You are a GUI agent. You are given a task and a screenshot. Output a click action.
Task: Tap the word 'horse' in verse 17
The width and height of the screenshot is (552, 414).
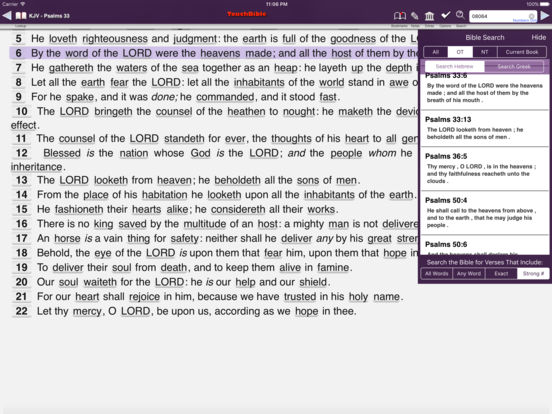pyautogui.click(x=67, y=238)
